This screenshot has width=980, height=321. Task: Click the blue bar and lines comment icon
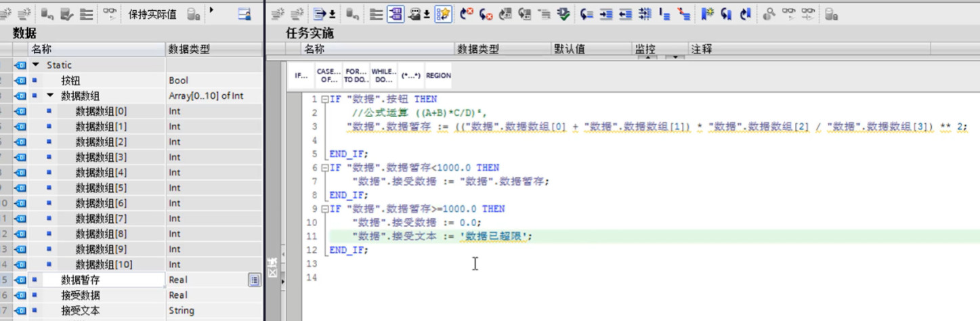tap(664, 14)
